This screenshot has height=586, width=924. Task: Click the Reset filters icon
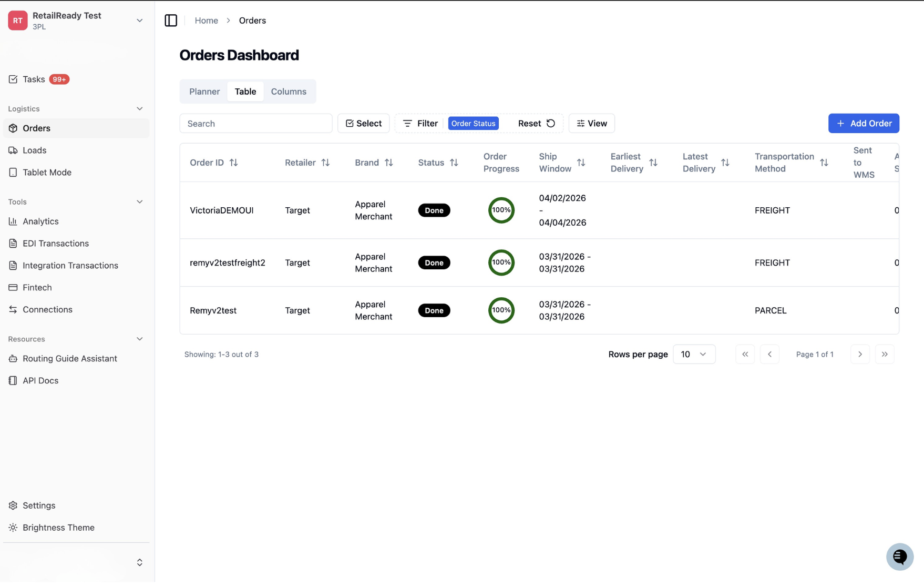[x=551, y=124]
